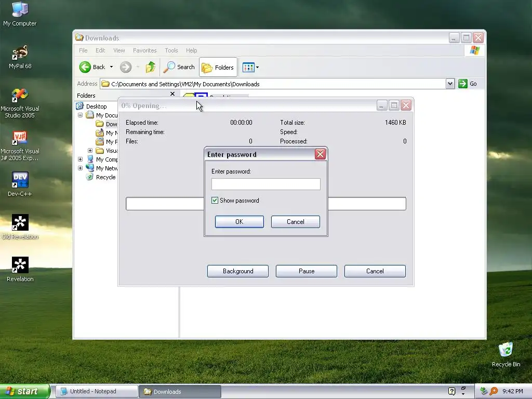Open the View menu
This screenshot has width=532, height=399.
[119, 50]
